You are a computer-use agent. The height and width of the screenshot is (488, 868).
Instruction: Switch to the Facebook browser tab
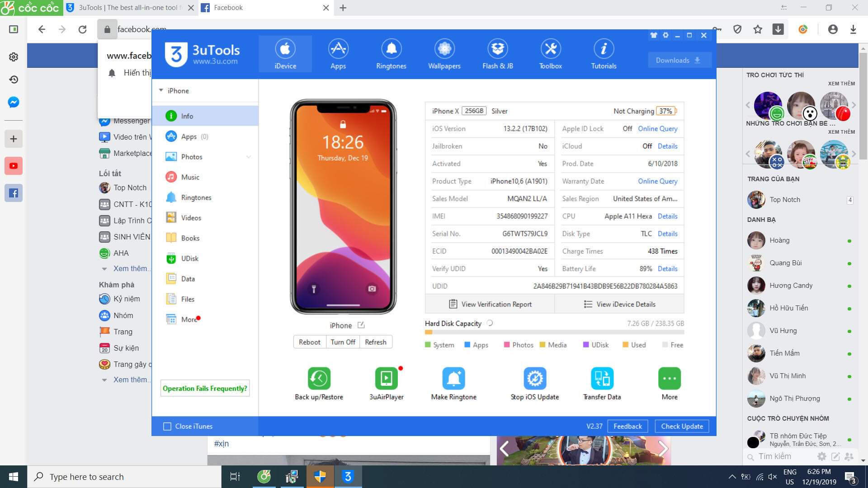click(x=265, y=8)
